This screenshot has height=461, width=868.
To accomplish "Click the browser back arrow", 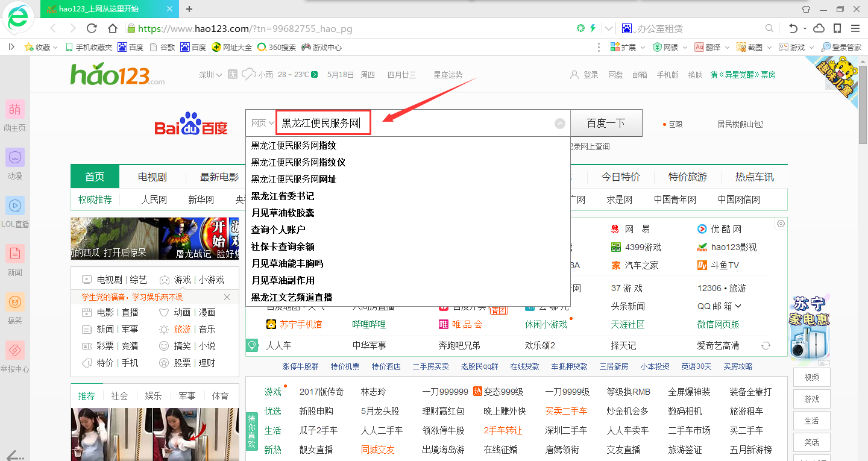I will [53, 28].
